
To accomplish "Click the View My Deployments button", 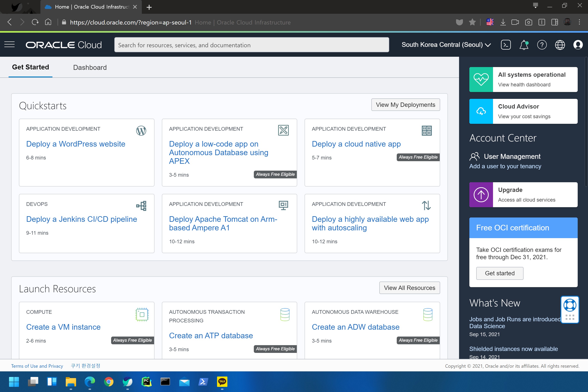I will [x=406, y=105].
